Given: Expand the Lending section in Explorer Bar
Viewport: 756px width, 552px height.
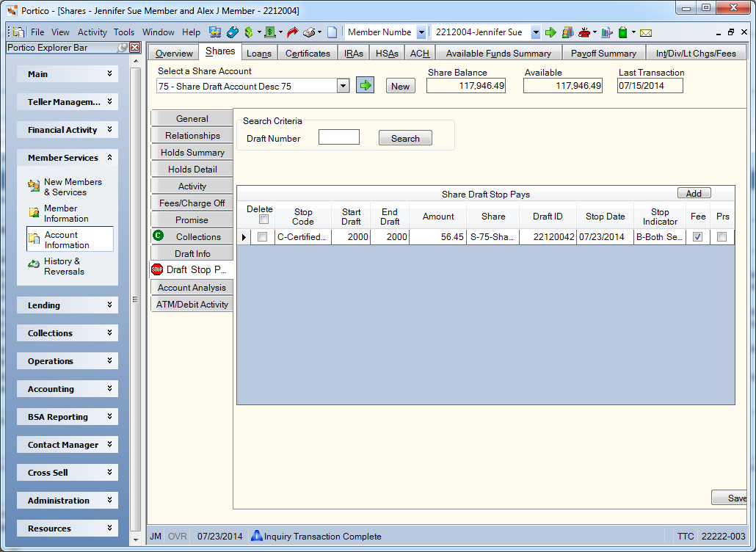Looking at the screenshot, I should [68, 305].
